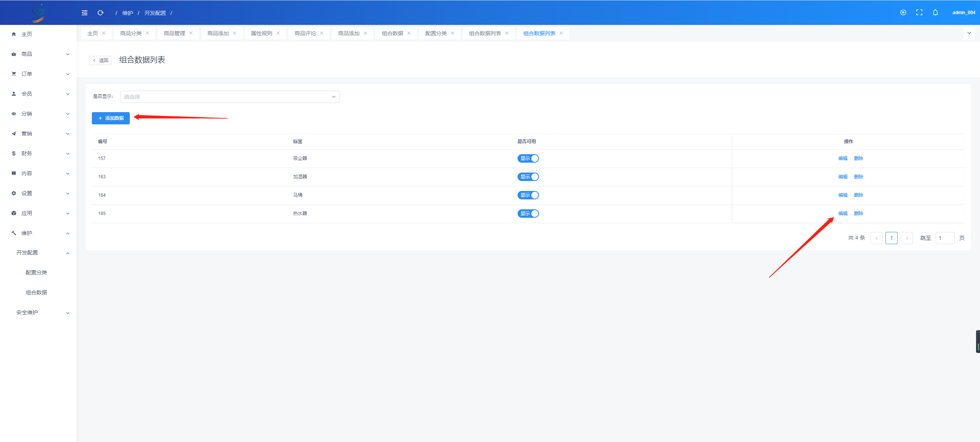
Task: Click the dollar icon for 财务
Action: pyautogui.click(x=14, y=153)
